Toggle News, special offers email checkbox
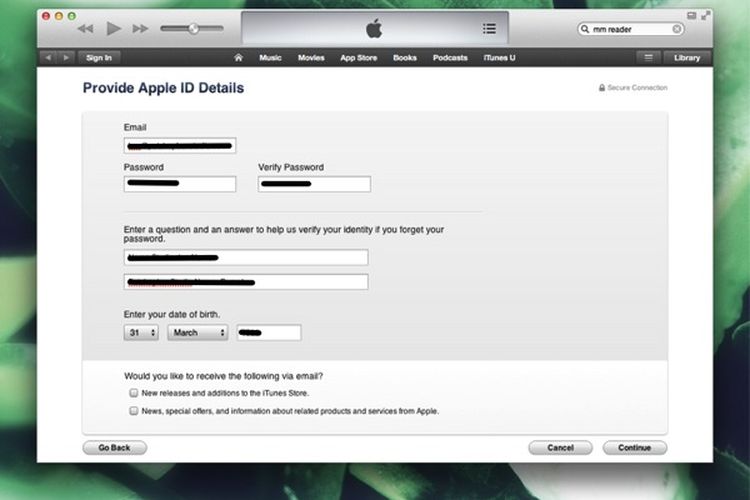The height and width of the screenshot is (500, 750). click(x=133, y=410)
